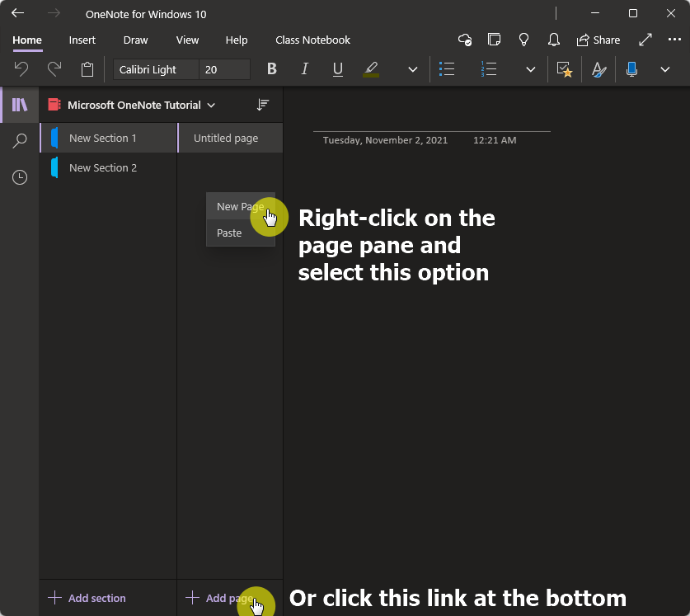The image size is (690, 616).
Task: Click the sort pages icon
Action: [263, 105]
